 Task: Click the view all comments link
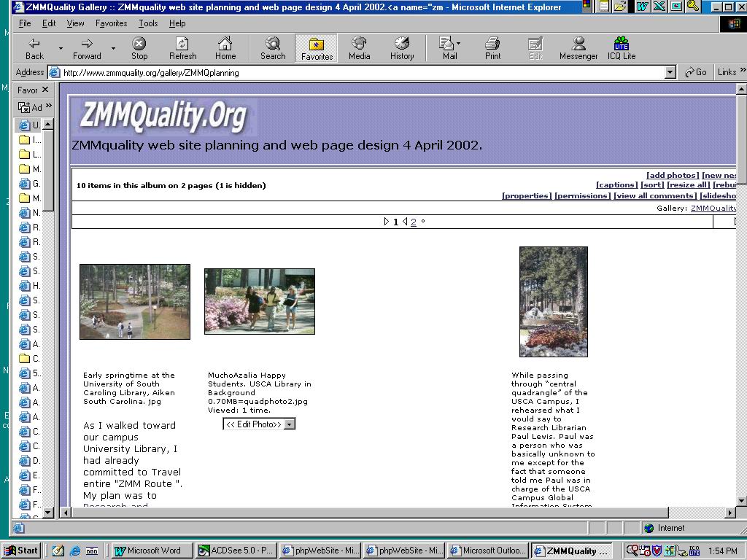click(x=656, y=195)
